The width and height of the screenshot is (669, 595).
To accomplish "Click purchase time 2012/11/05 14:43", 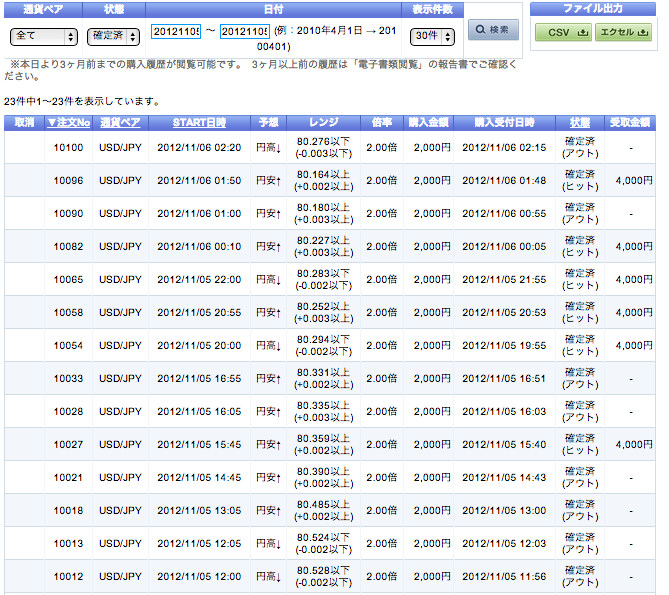I will click(x=504, y=478).
